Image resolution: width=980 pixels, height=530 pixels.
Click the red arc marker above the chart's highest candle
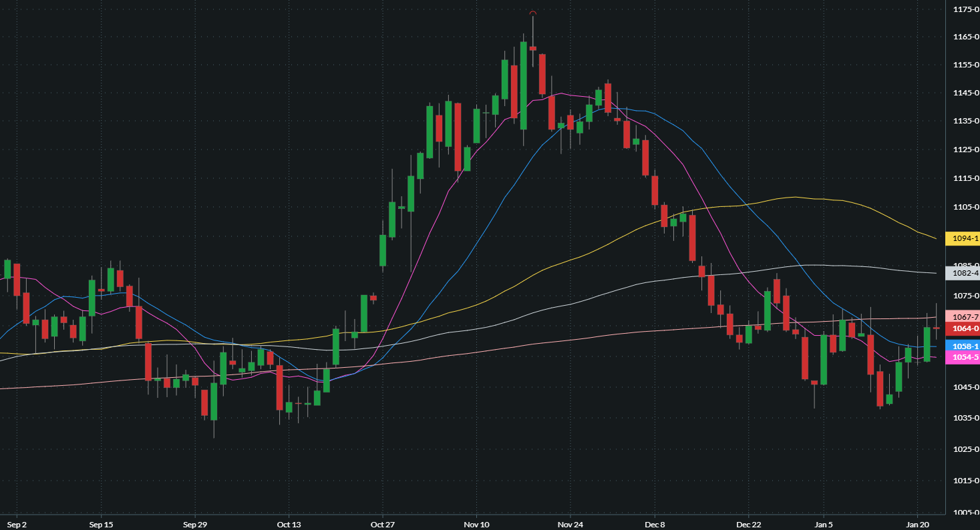532,13
